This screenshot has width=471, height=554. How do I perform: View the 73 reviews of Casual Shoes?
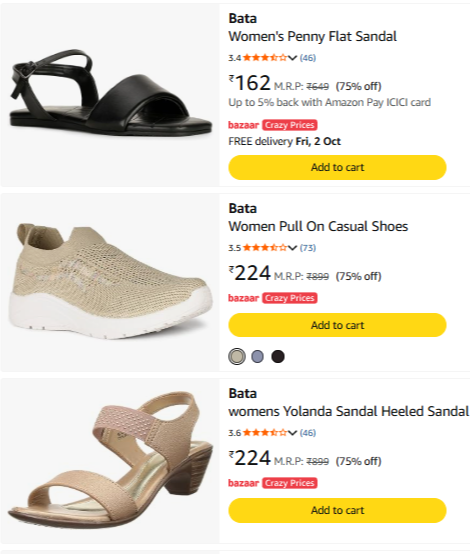(308, 248)
